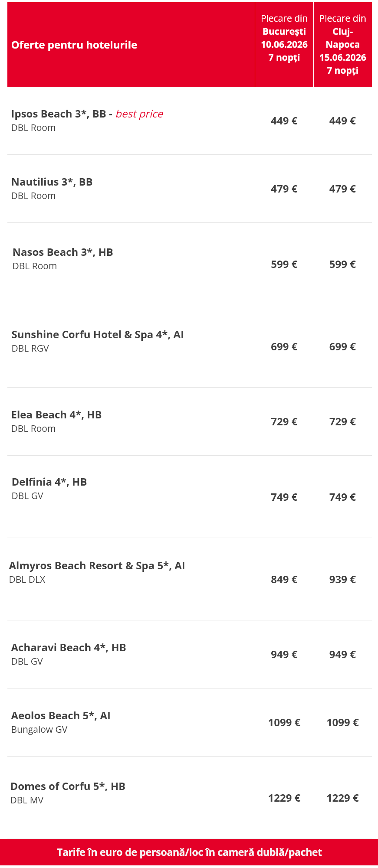Click the red 'Tarife în euro' footer banner
This screenshot has height=868, width=378.
(x=189, y=852)
